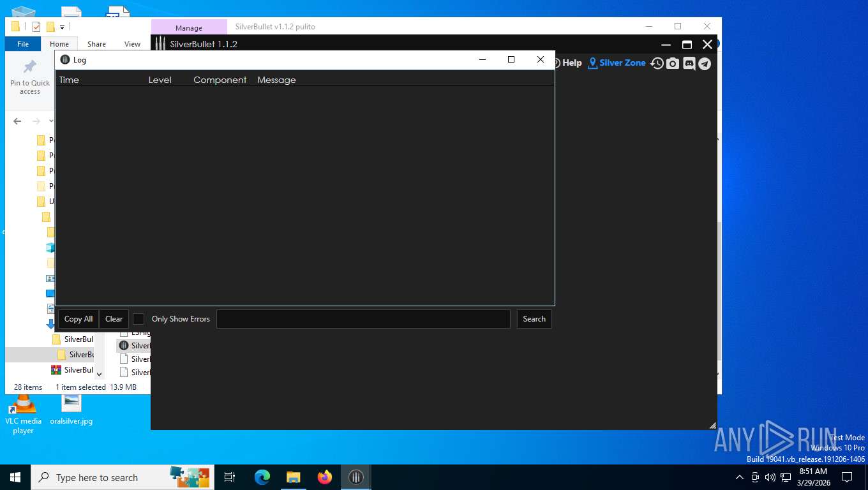The height and width of the screenshot is (490, 868).
Task: Click Pin to Quick access
Action: click(x=30, y=78)
